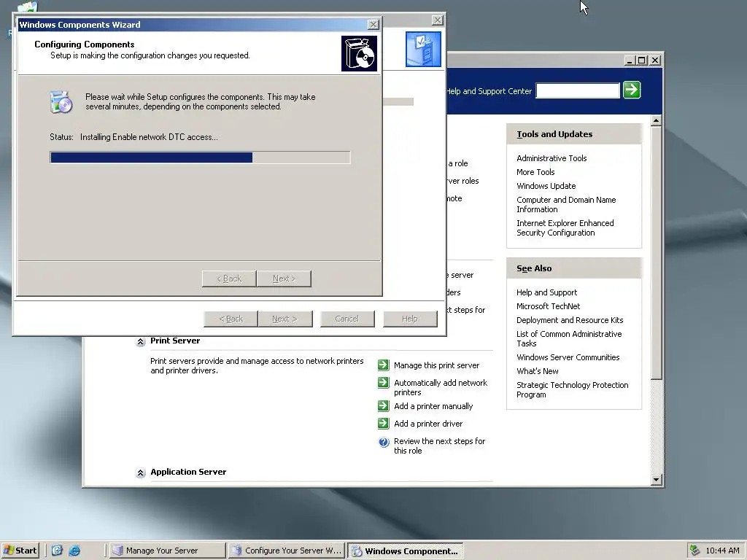Open Strategic Technology Protection Program link
This screenshot has height=560, width=747.
572,389
